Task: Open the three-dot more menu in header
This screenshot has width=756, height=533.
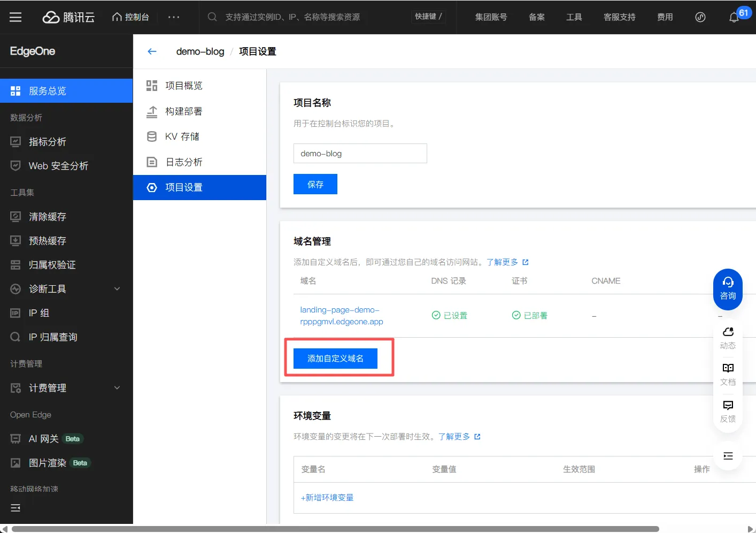Action: [x=174, y=17]
